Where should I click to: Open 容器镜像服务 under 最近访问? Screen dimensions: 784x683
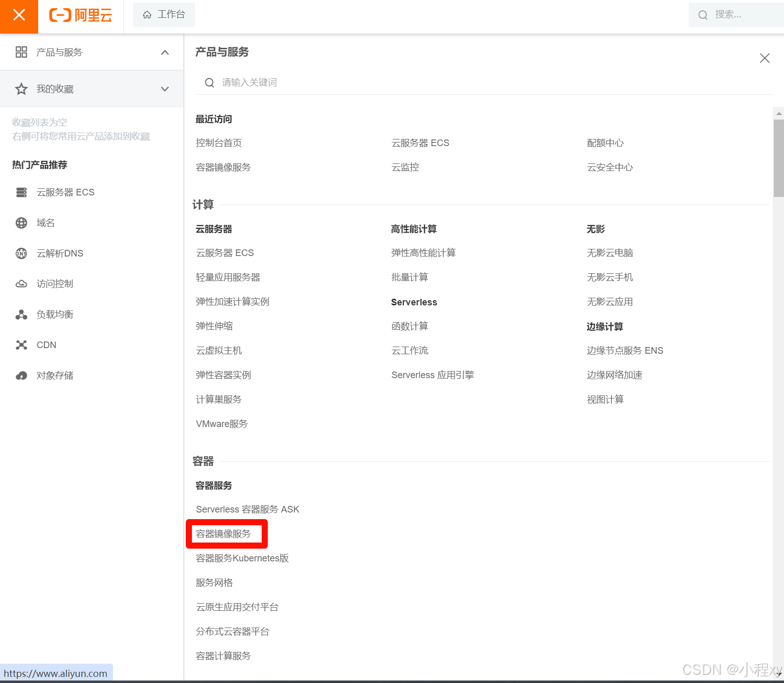pos(223,167)
